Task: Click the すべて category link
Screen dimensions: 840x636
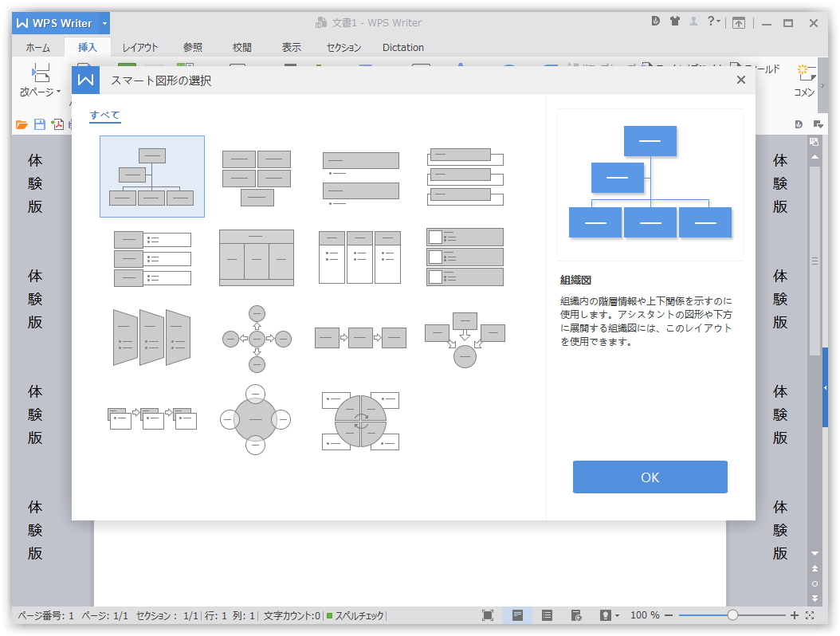Action: (x=105, y=115)
